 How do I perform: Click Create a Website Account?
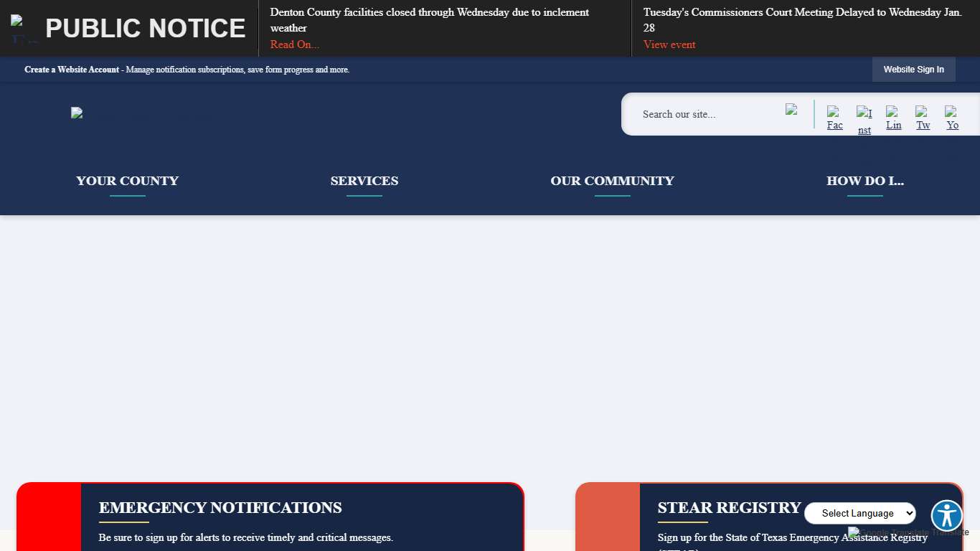(71, 70)
